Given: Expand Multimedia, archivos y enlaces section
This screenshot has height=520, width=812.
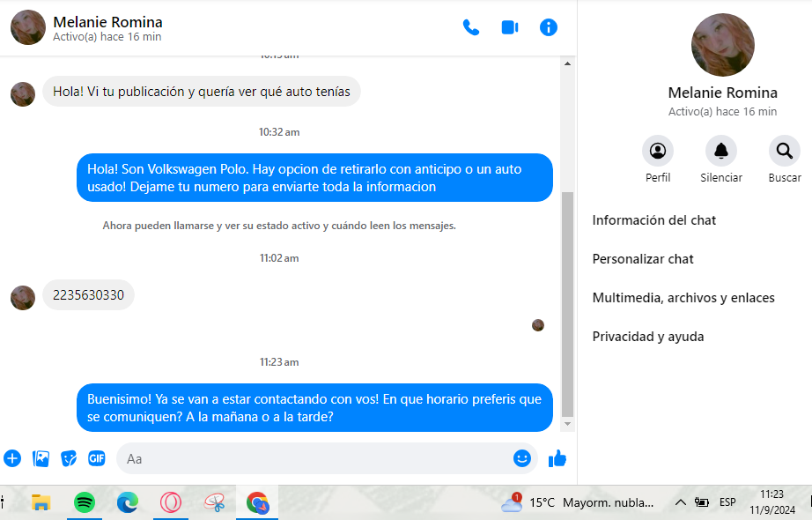Looking at the screenshot, I should (x=683, y=298).
